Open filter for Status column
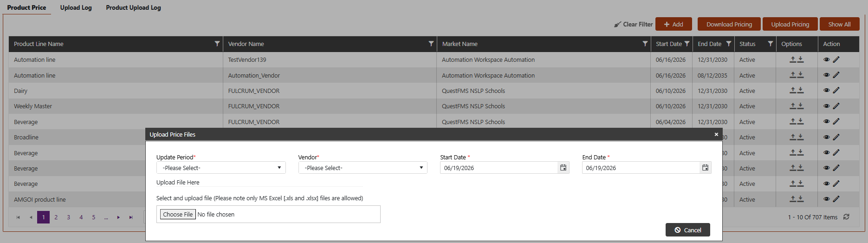Screen dimensions: 868x243 pos(771,44)
